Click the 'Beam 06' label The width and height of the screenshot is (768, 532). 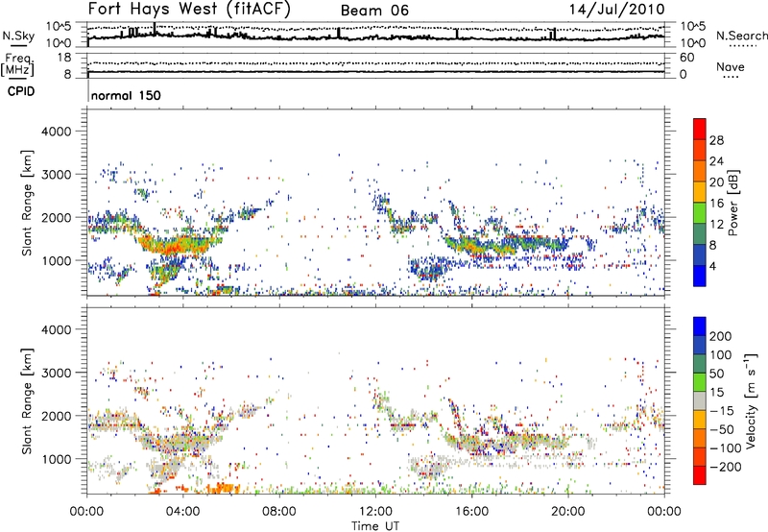(x=374, y=11)
